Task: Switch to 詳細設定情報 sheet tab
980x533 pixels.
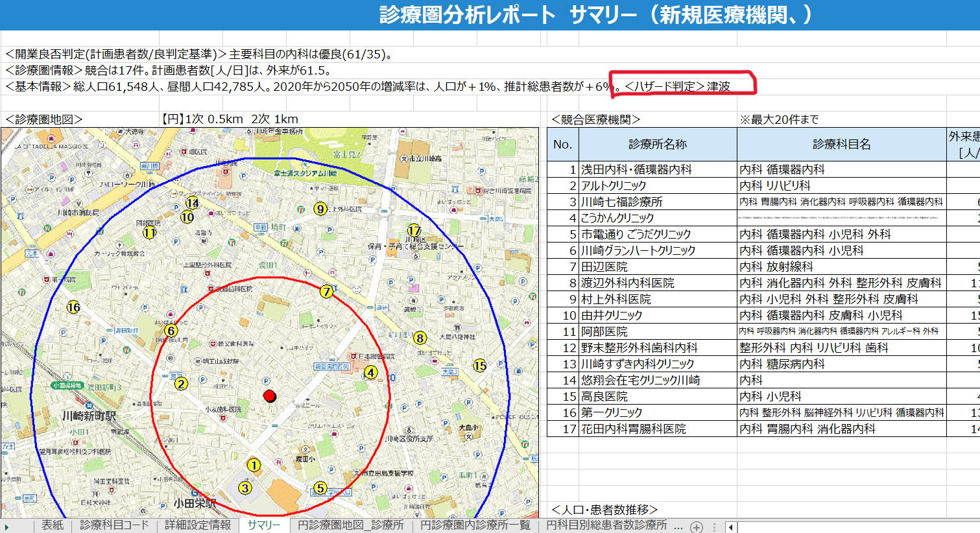Action: (x=198, y=525)
